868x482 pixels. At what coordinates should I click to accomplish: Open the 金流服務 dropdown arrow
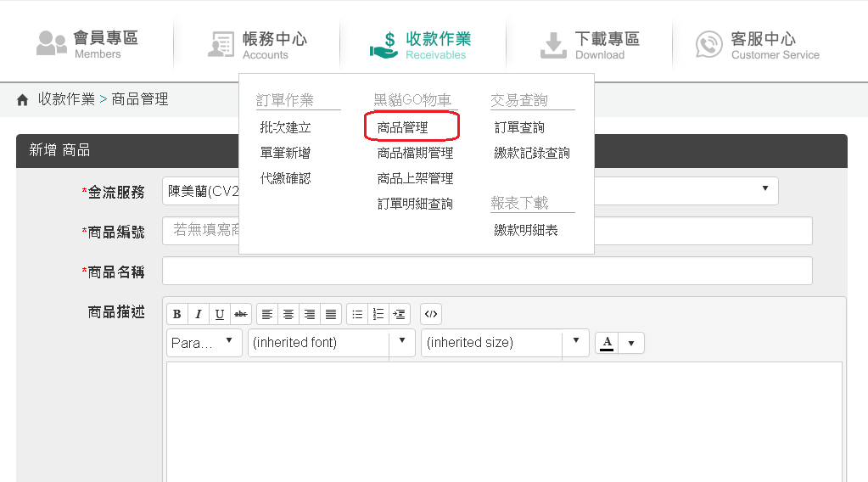(x=765, y=188)
